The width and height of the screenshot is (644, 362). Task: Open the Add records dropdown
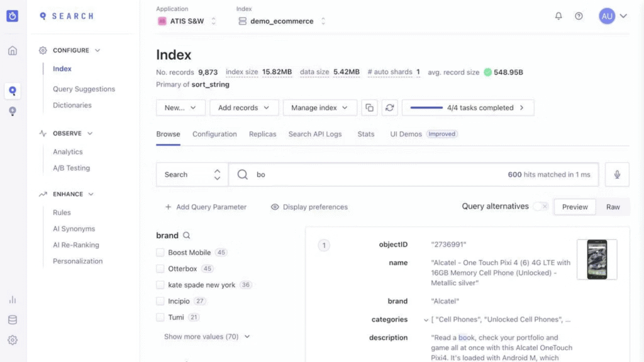point(243,108)
